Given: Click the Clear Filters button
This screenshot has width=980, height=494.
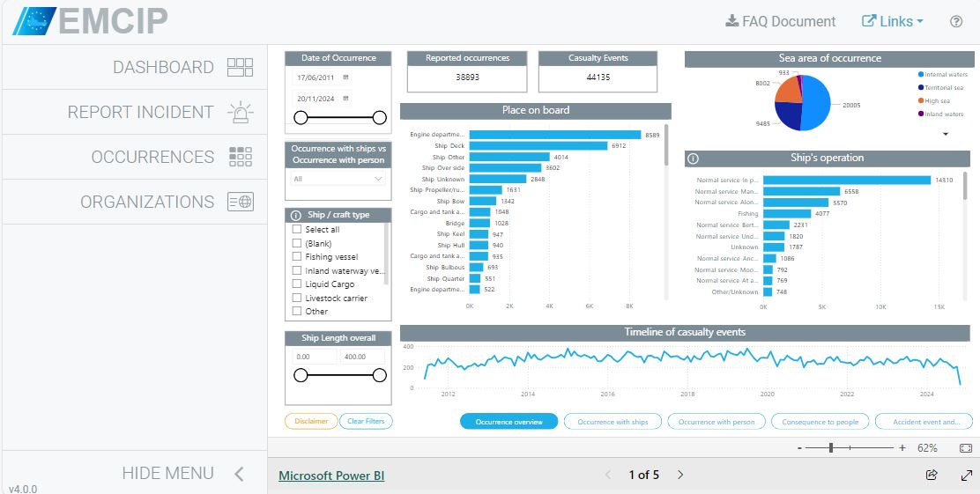Looking at the screenshot, I should (x=367, y=421).
